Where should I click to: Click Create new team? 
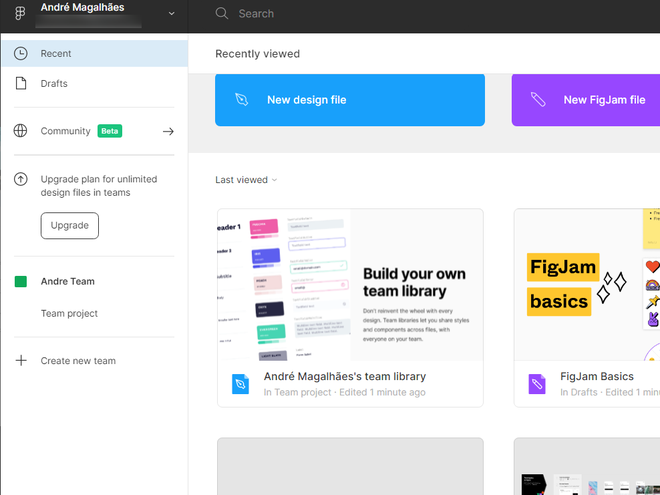click(x=78, y=361)
